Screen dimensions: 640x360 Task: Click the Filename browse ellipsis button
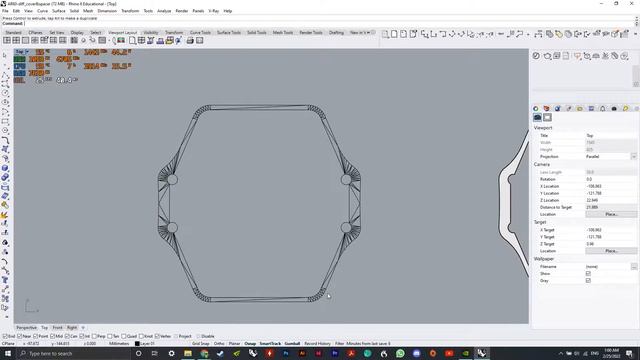(x=633, y=267)
